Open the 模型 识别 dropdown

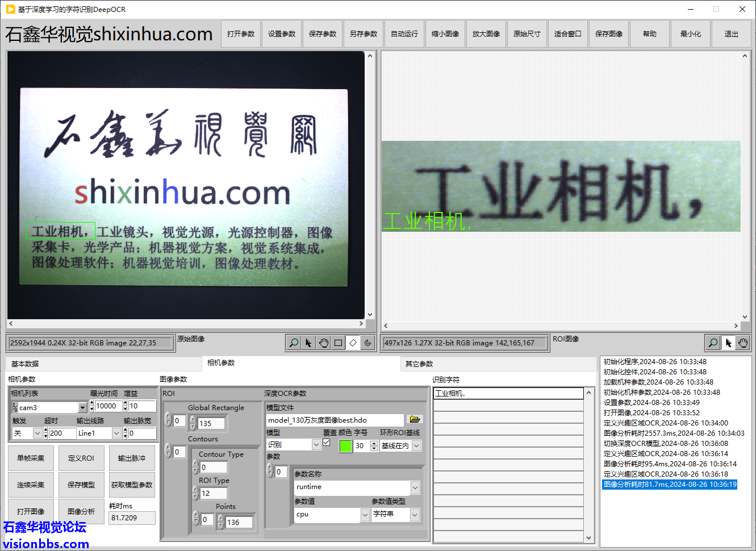(x=316, y=445)
